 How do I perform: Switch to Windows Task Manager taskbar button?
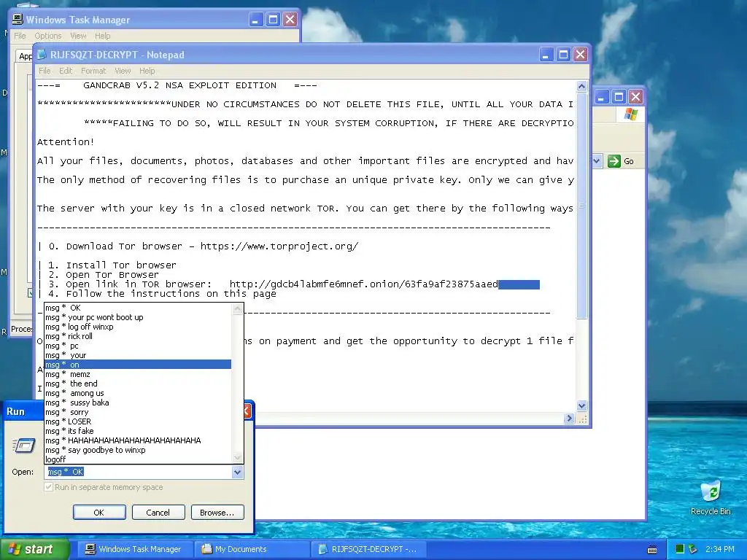click(135, 549)
